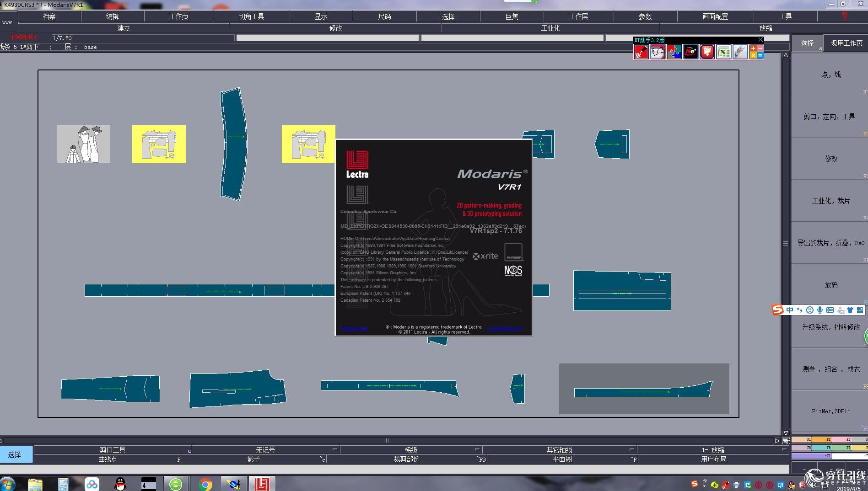
Task: Open the red pen tool in ET助手
Action: (641, 52)
